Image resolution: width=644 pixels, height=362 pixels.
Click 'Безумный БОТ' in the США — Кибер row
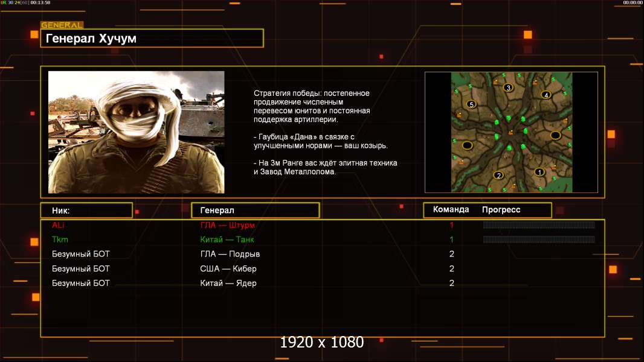pos(81,268)
